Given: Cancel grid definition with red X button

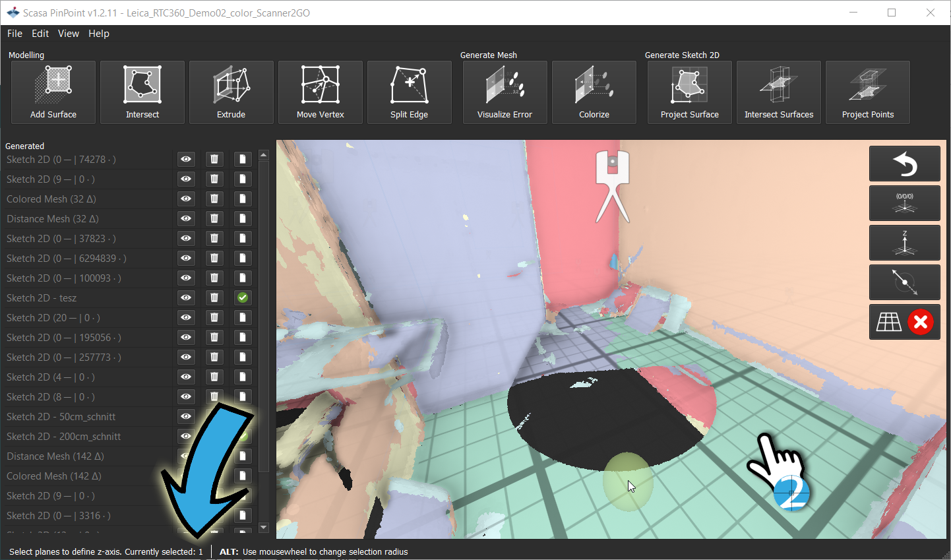Looking at the screenshot, I should (921, 322).
